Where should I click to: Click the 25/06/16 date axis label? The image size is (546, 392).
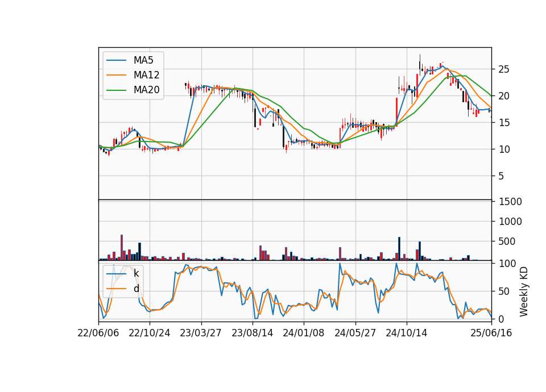click(x=491, y=333)
